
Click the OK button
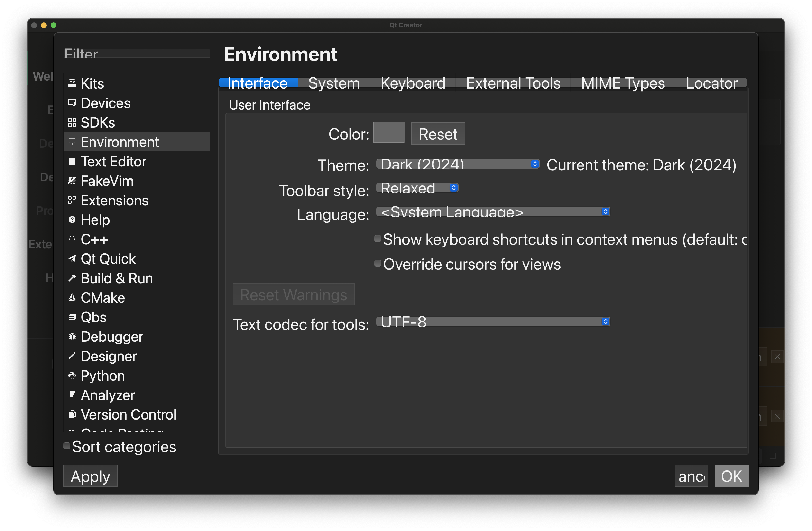pos(731,476)
